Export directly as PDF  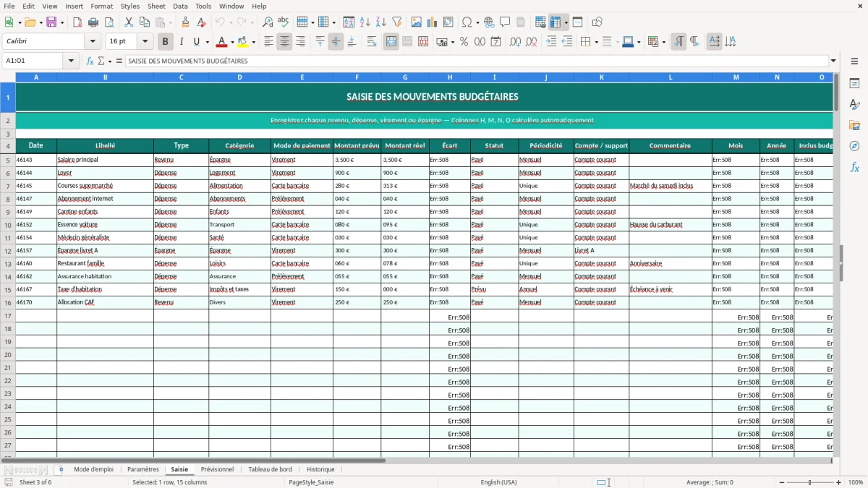pyautogui.click(x=77, y=22)
